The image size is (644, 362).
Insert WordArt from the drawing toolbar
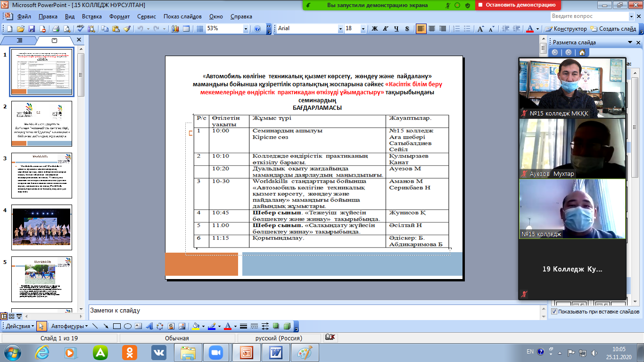coord(149,326)
